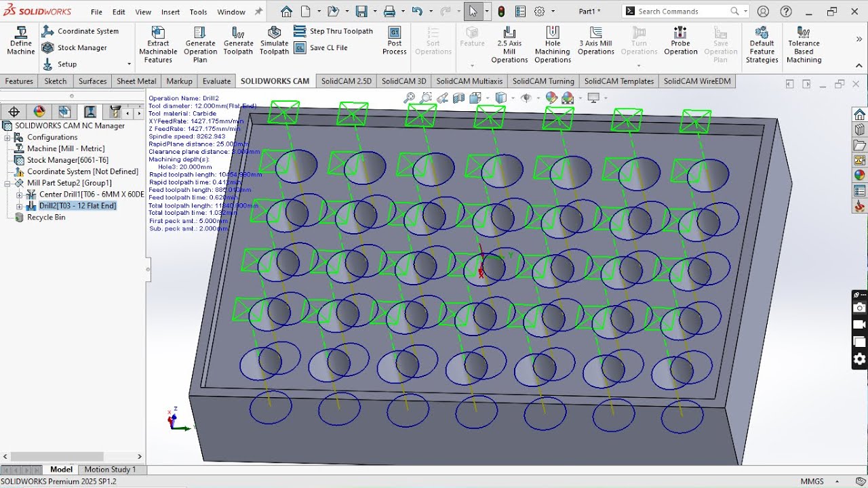Expand Center Drill1 operation node

(x=19, y=195)
